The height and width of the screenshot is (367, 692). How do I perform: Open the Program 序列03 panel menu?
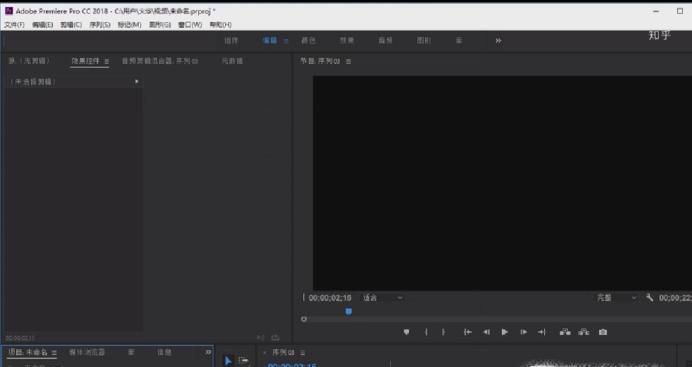(348, 61)
